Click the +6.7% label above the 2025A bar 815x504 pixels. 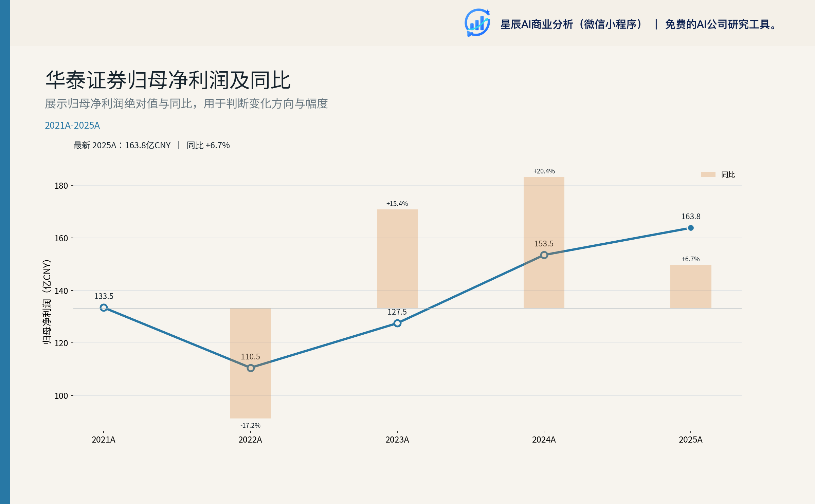691,259
